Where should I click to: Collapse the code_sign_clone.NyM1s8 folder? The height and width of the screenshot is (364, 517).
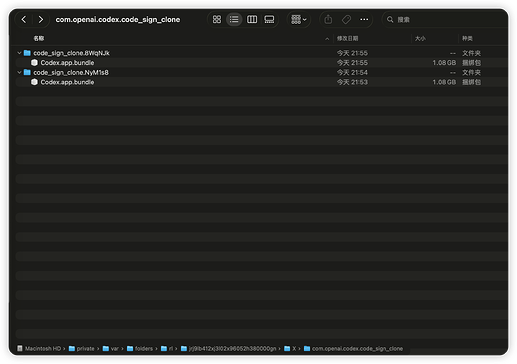[x=19, y=72]
